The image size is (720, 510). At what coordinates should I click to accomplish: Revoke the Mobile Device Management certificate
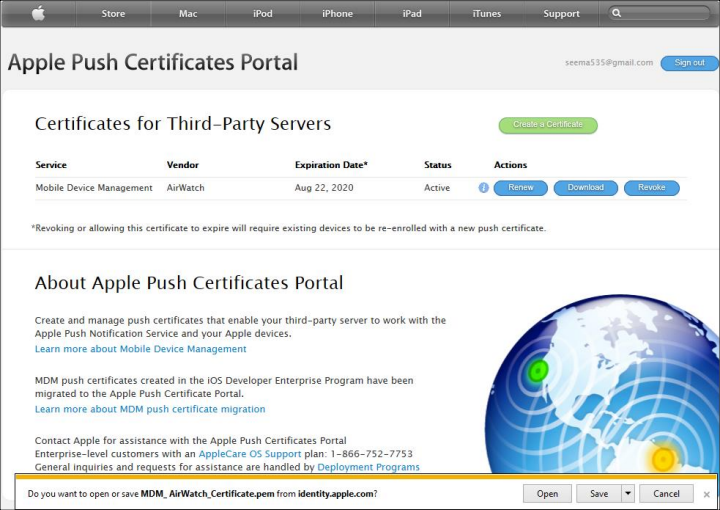[651, 188]
